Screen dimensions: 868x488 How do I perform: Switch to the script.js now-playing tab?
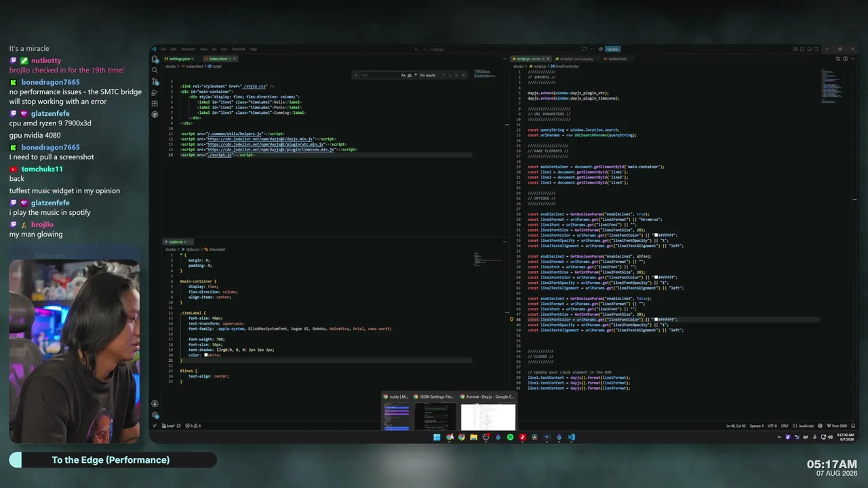(575, 59)
